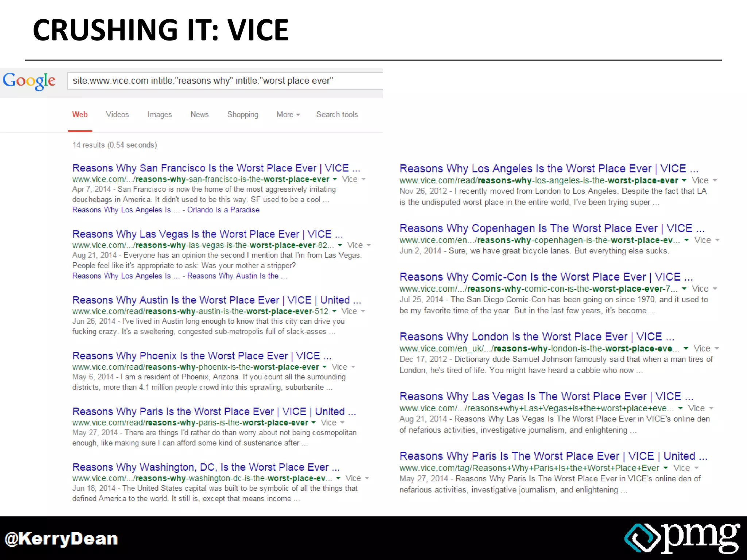Open the Washington, DC Worst Place Ever result
Screen dimensions: 747x560
(x=206, y=467)
